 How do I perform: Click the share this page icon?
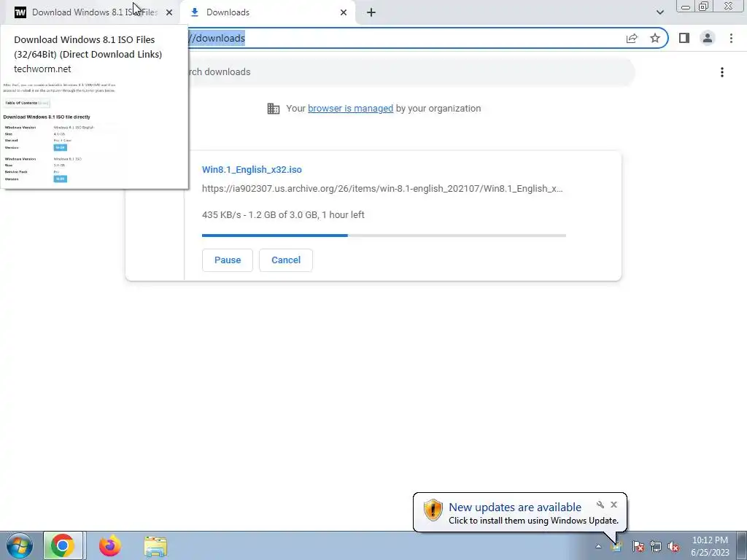pos(632,38)
